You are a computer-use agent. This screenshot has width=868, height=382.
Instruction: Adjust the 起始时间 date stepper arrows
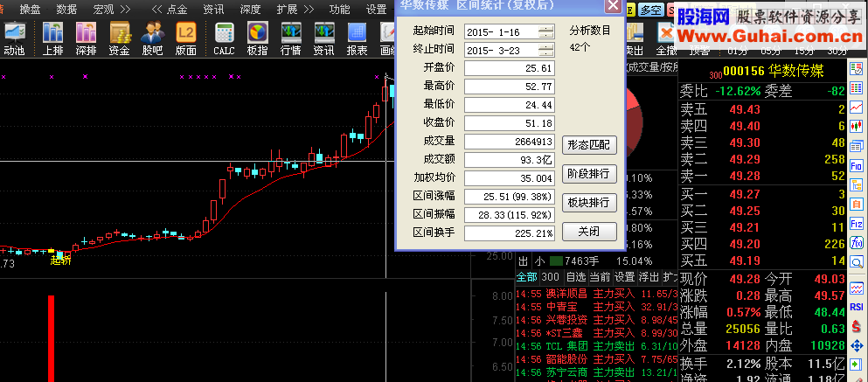(545, 32)
